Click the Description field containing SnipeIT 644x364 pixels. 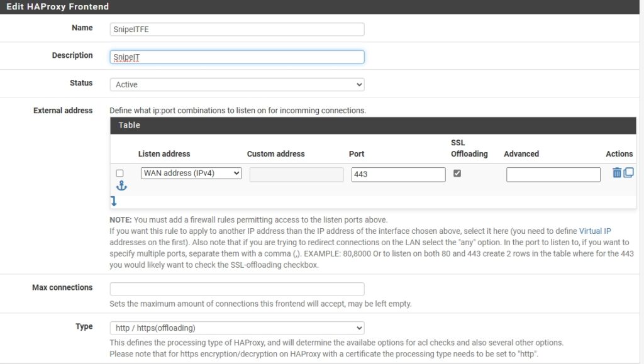[237, 57]
